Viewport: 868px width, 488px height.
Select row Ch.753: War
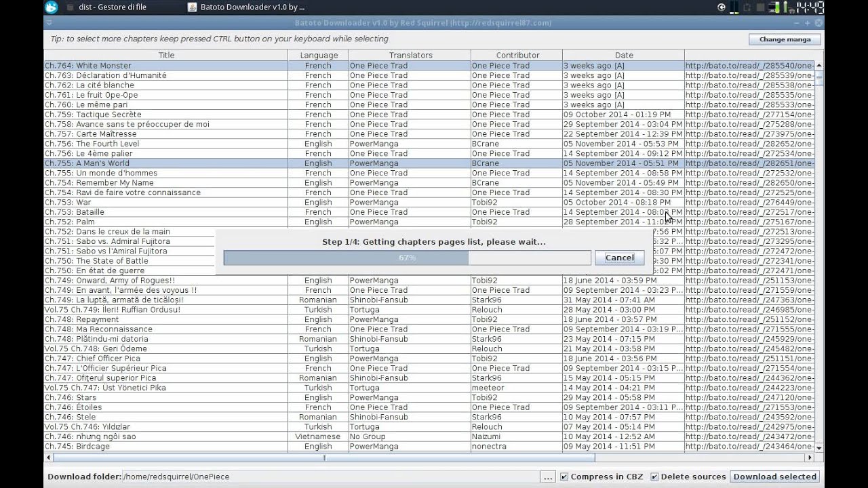click(x=429, y=202)
